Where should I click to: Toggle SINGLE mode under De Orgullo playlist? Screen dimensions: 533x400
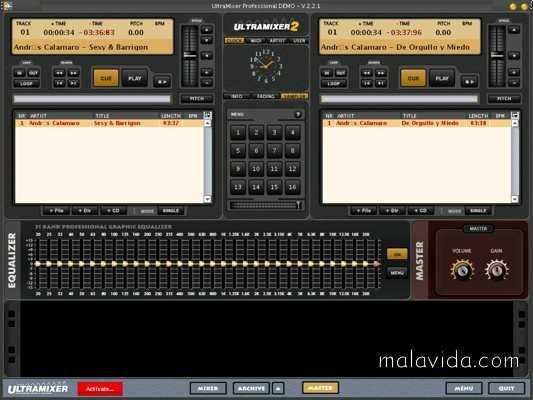tap(478, 211)
